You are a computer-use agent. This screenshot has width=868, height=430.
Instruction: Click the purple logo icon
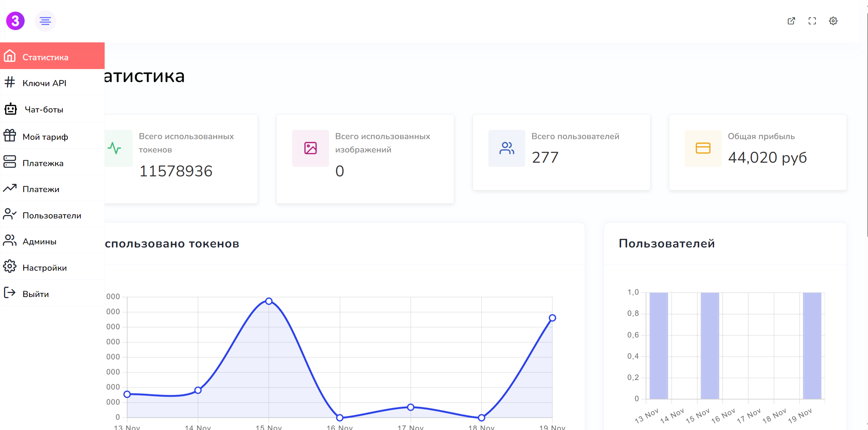point(15,21)
